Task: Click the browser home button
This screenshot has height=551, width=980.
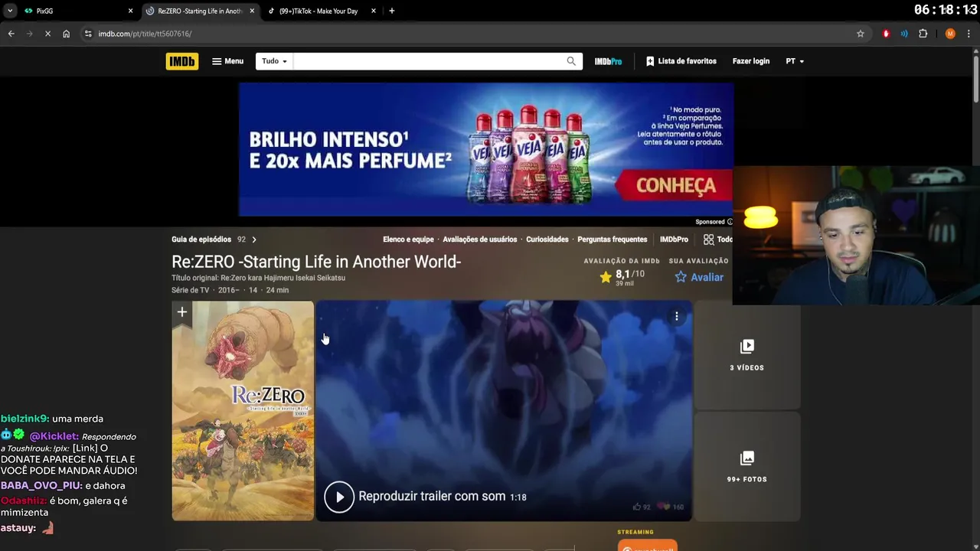Action: tap(66, 34)
